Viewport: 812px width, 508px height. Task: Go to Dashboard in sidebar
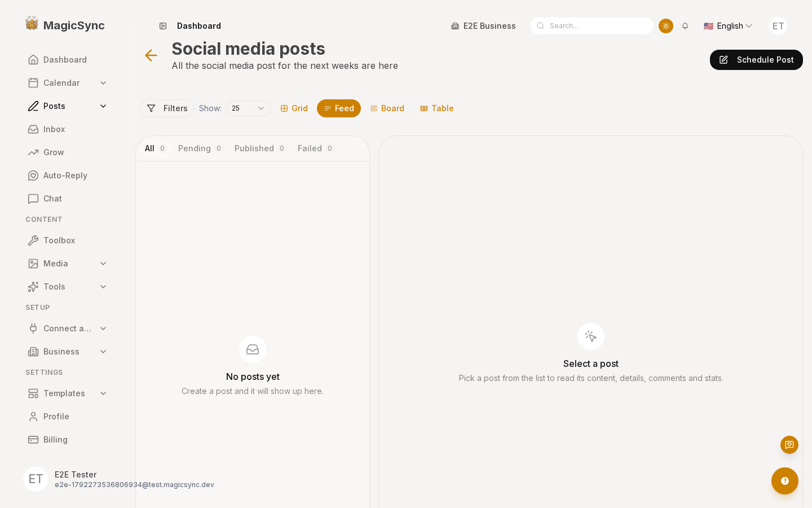tap(68, 60)
